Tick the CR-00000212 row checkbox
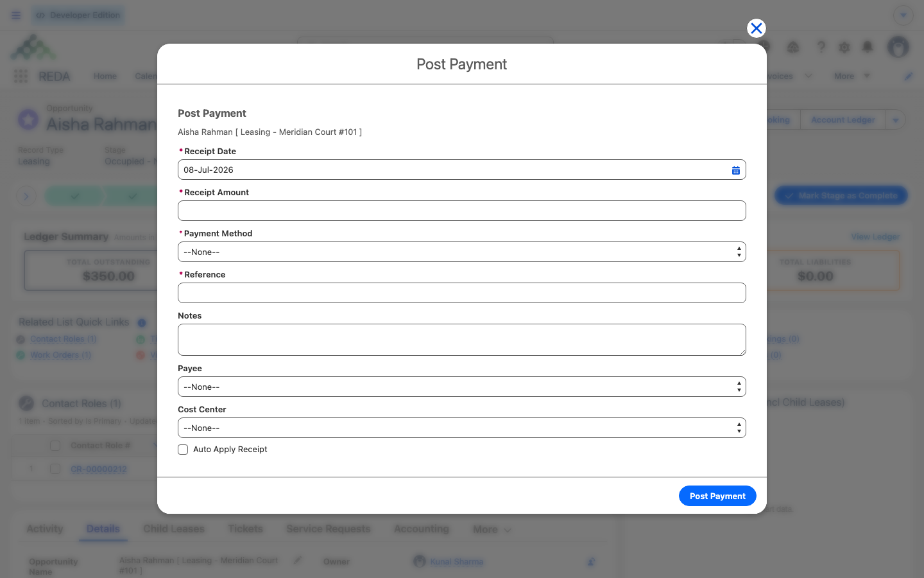The height and width of the screenshot is (578, 924). [x=55, y=469]
